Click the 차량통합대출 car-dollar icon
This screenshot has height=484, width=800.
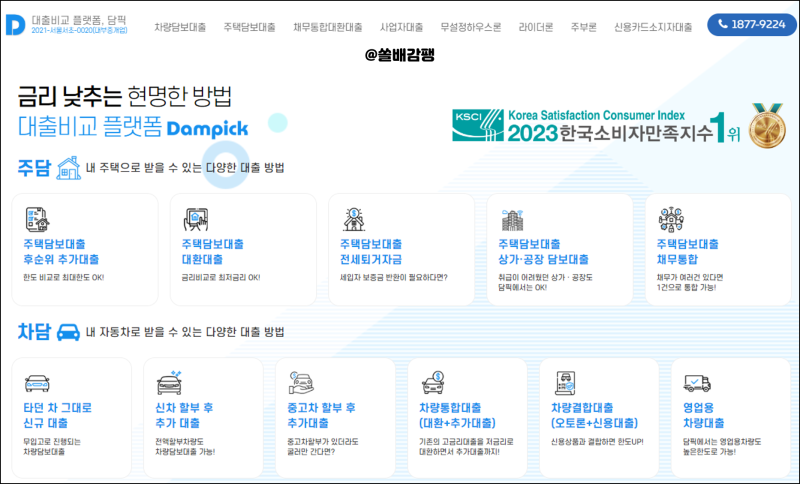(x=434, y=383)
